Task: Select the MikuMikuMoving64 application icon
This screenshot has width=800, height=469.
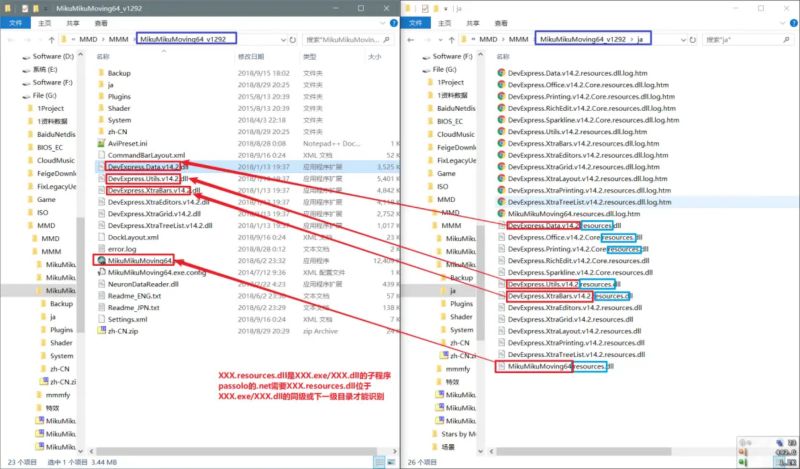Action: coord(102,259)
